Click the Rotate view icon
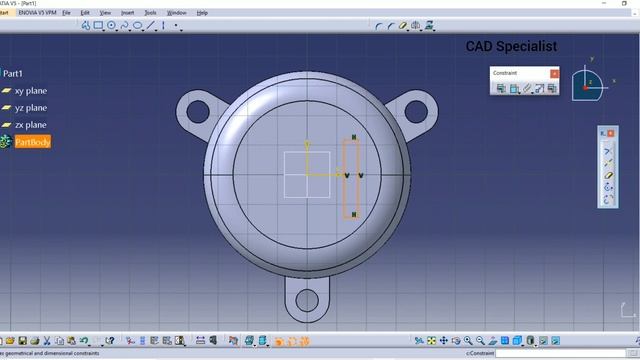 click(x=456, y=340)
